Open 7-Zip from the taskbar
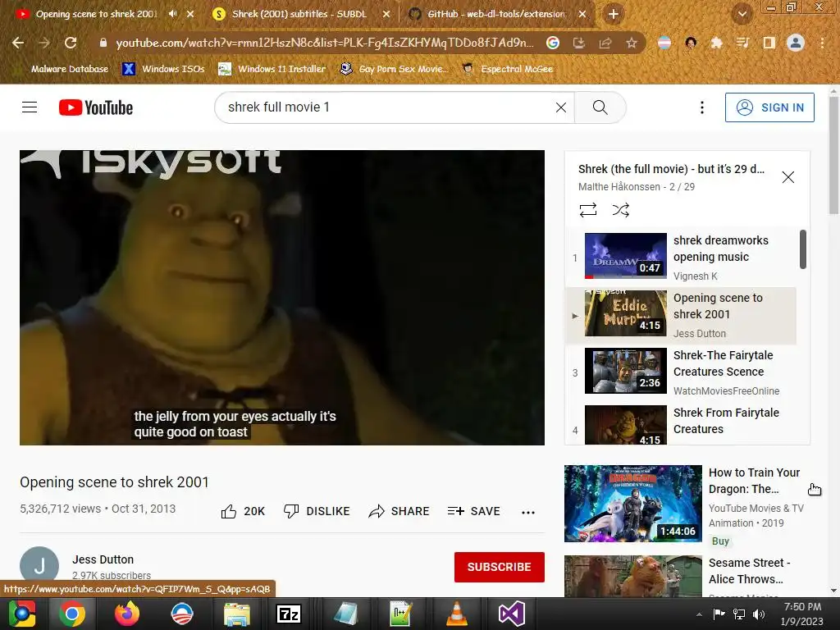 coord(289,614)
